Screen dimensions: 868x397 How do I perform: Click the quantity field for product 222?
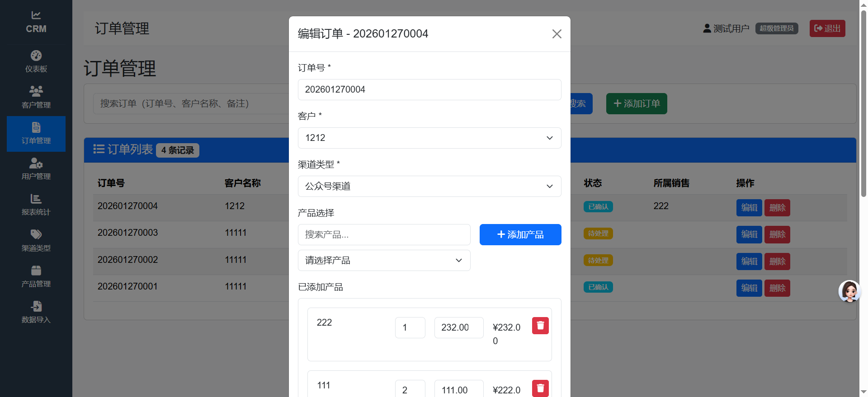(x=410, y=327)
